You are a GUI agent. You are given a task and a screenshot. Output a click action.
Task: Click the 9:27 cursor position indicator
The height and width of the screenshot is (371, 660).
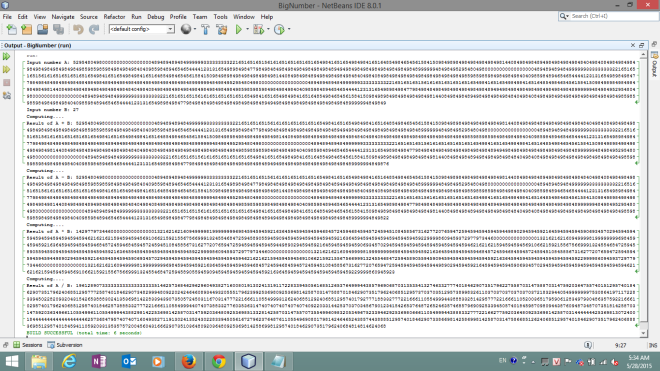620,345
